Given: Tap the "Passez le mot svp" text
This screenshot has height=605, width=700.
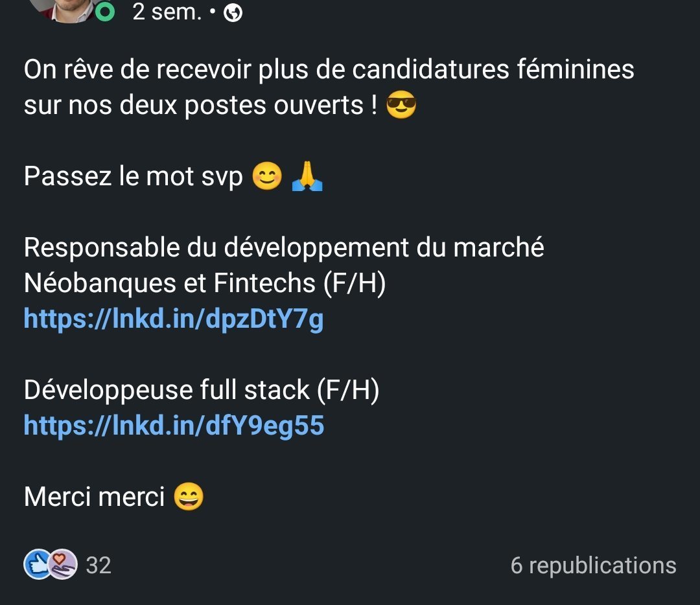Looking at the screenshot, I should point(134,176).
